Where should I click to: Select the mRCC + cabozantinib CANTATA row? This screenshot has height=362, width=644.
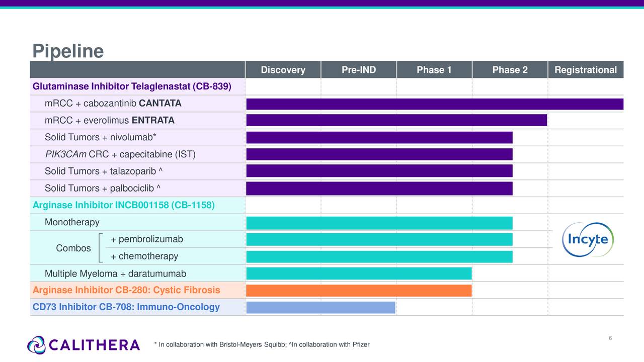point(327,104)
